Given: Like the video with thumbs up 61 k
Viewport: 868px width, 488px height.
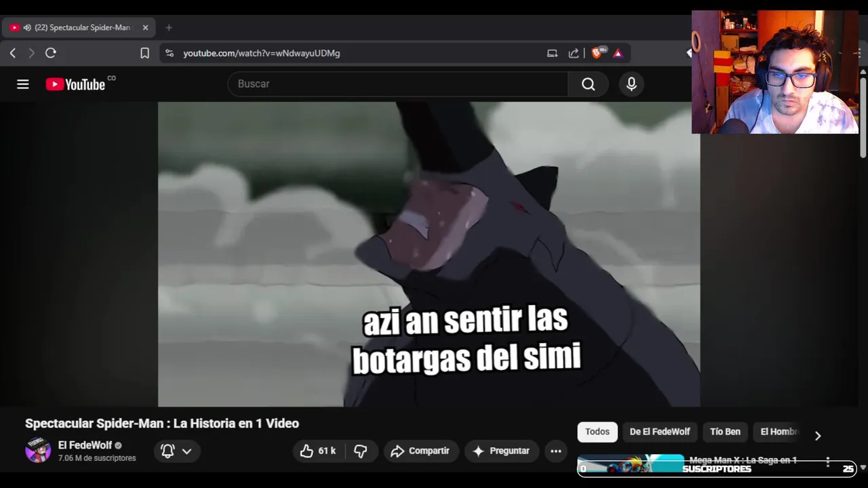Looking at the screenshot, I should coord(318,451).
